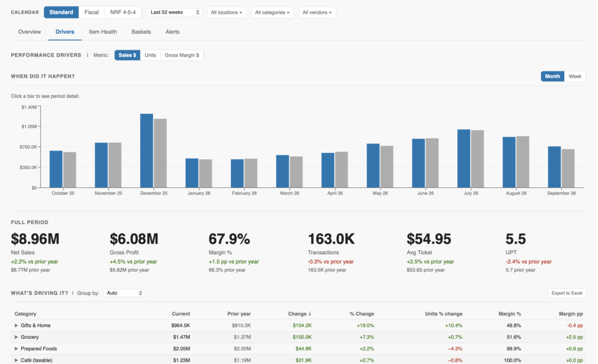Click the $1.47M current value for Grocery
598x364 pixels.
(182, 337)
